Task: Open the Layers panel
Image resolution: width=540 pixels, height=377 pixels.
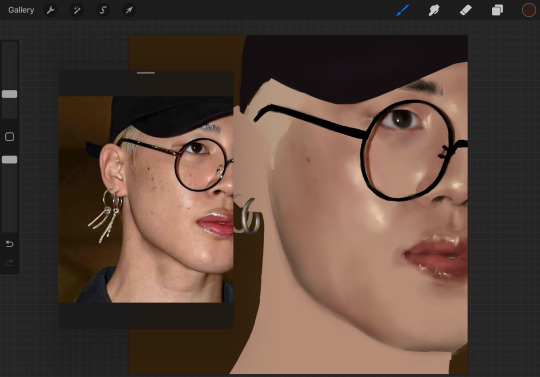Action: tap(497, 10)
